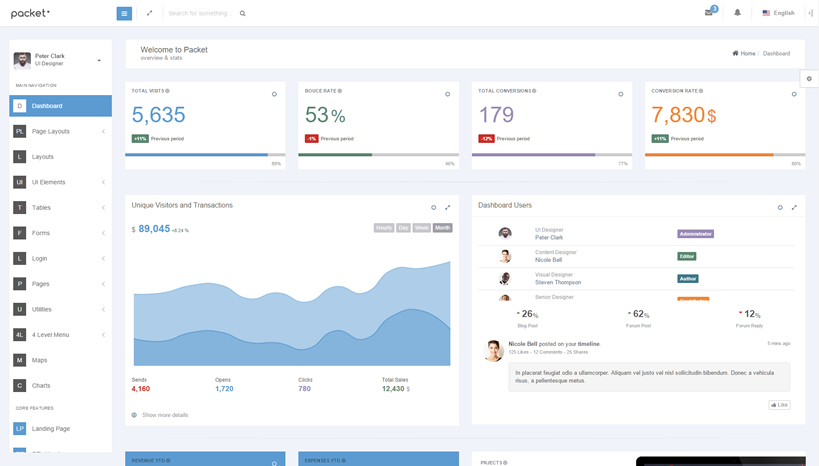Click the search magnifier icon
This screenshot has height=466, width=819.
[242, 14]
